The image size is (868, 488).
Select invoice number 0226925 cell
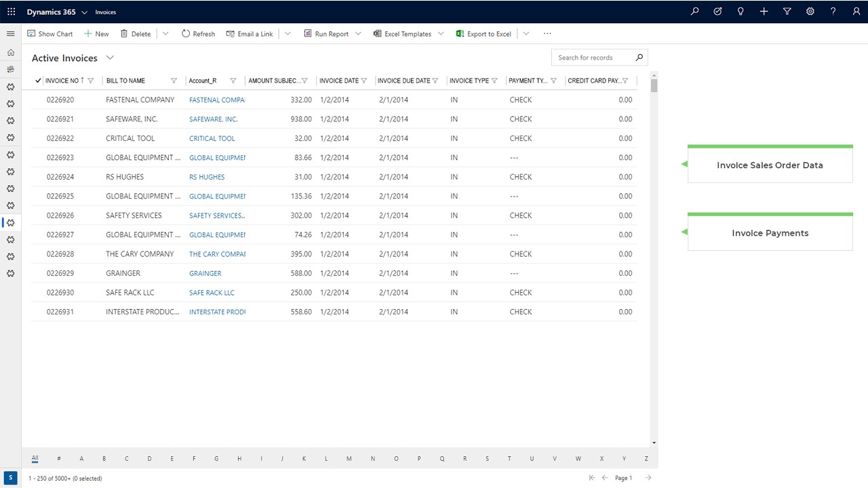(60, 196)
